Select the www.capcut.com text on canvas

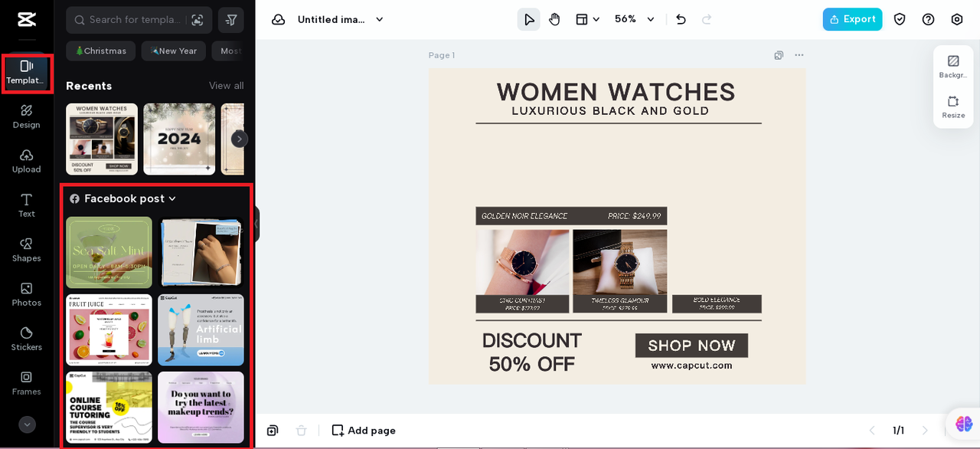(x=691, y=365)
